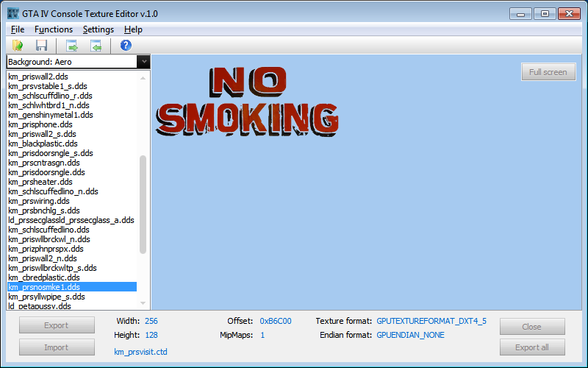Open the File menu
The height and width of the screenshot is (368, 588).
tap(18, 29)
